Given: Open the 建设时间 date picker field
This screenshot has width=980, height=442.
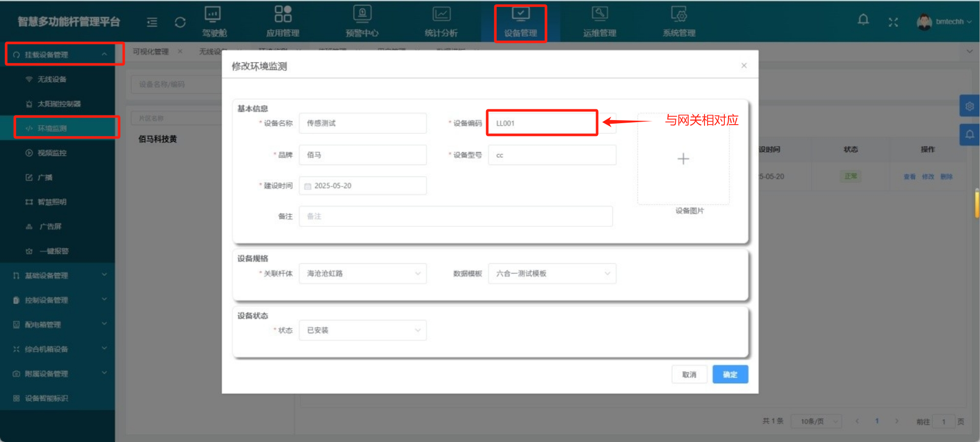Looking at the screenshot, I should pos(362,186).
